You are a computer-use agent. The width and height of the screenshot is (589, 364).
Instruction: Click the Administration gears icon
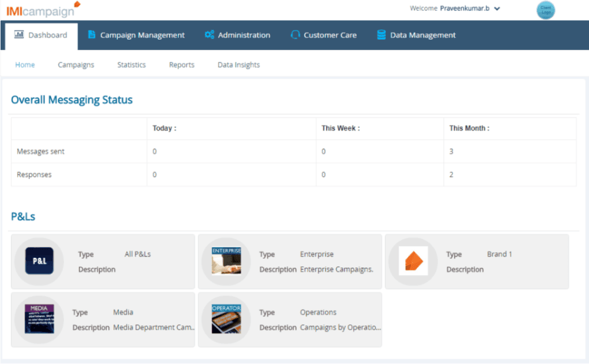pyautogui.click(x=209, y=34)
